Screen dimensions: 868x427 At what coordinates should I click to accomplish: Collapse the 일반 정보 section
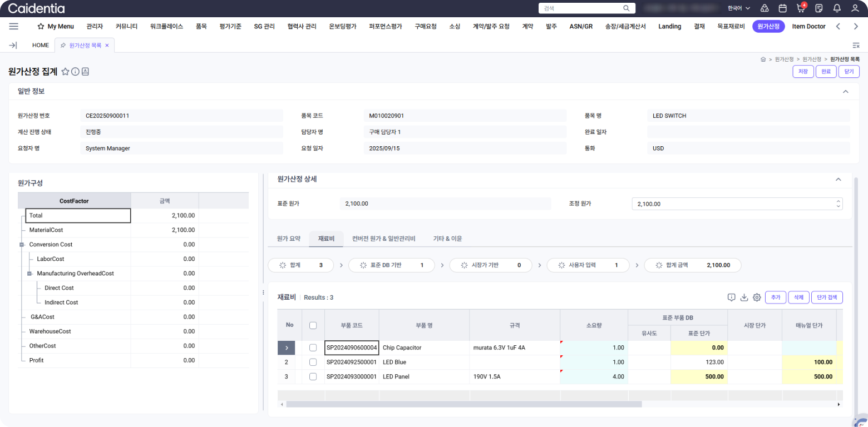[x=845, y=91]
